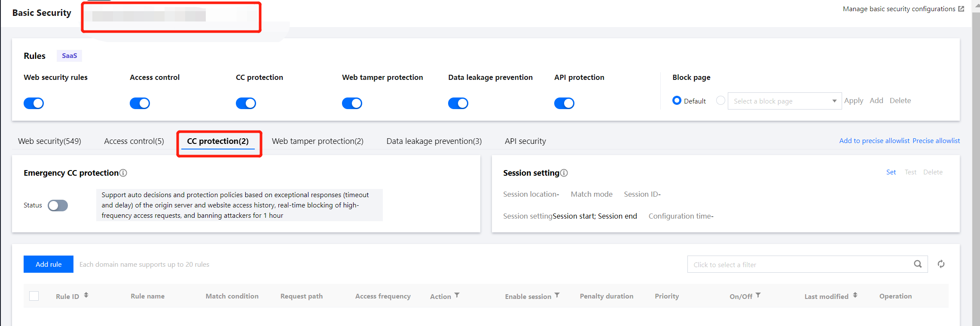Filter by the Enable session column icon
This screenshot has width=980, height=326.
click(x=557, y=295)
